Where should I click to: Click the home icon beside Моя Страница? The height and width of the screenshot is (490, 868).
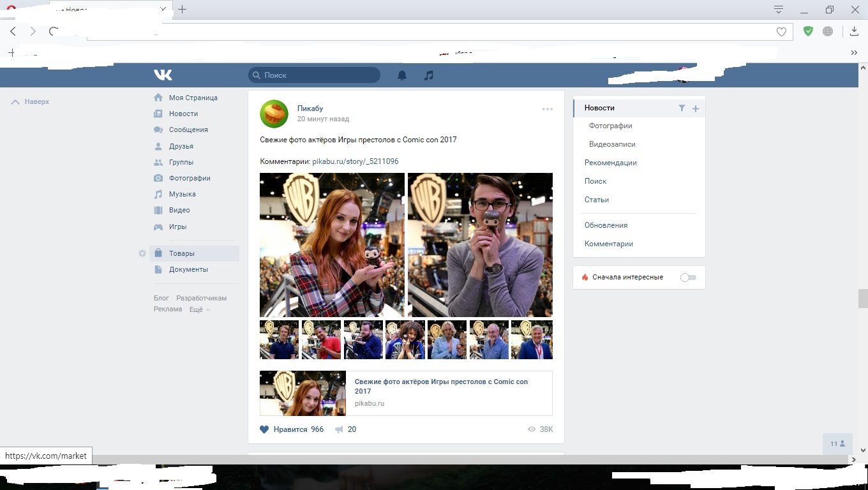[158, 98]
